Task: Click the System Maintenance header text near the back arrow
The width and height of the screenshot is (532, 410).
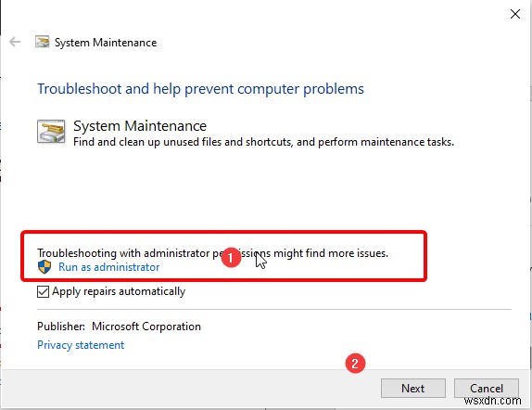Action: point(106,43)
